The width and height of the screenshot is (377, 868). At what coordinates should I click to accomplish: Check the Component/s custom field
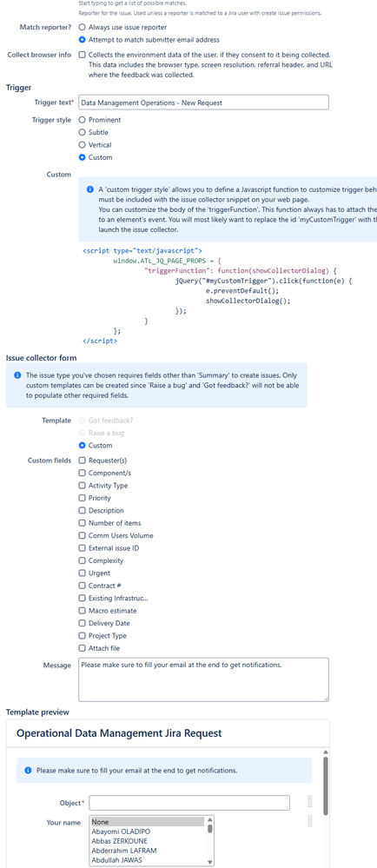click(83, 473)
